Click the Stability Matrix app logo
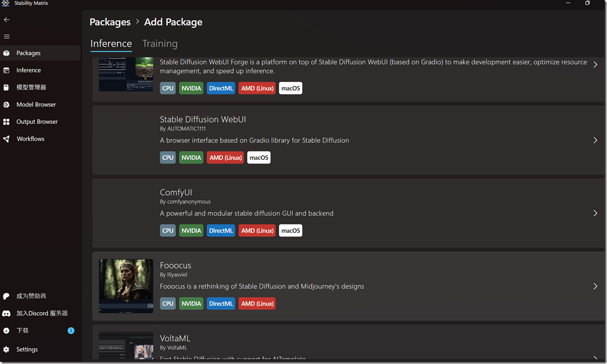The width and height of the screenshot is (607, 364). pos(5,3)
